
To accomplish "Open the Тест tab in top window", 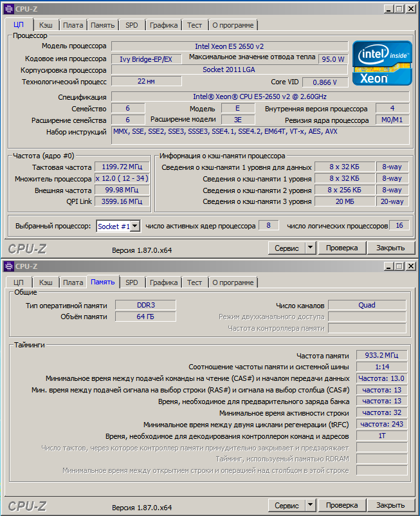I will click(194, 25).
